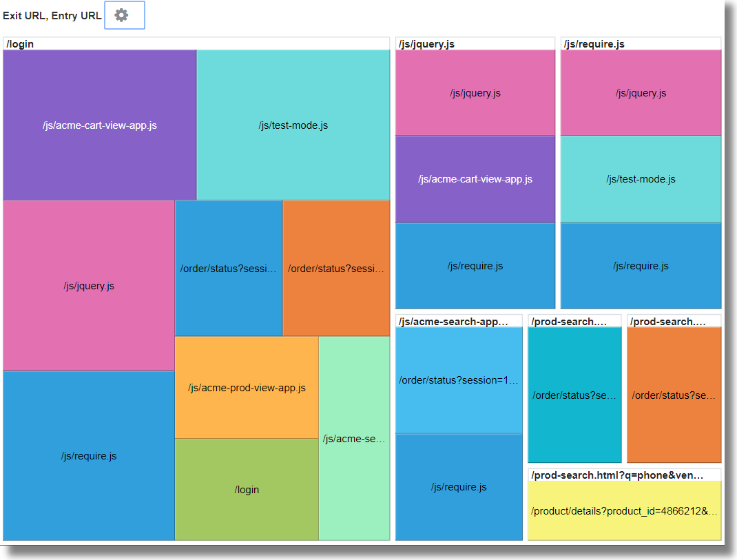Click the yellow /product/details tile

pyautogui.click(x=624, y=511)
